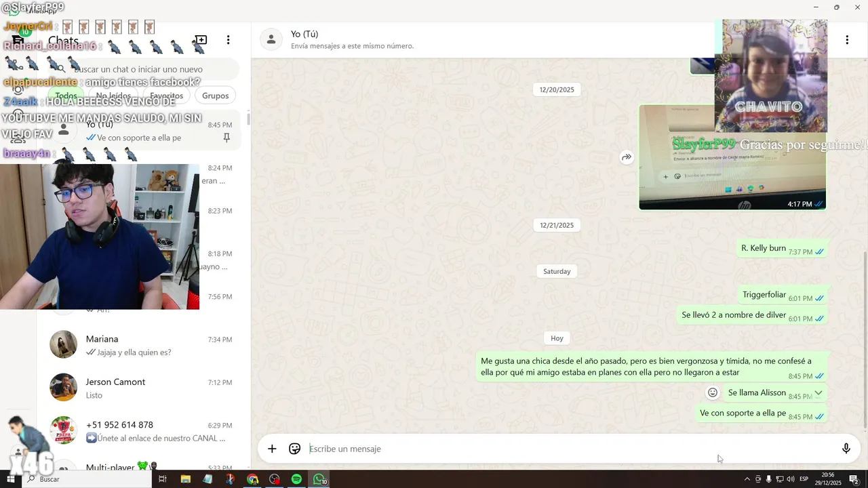Click the 'Hoy' date label
The height and width of the screenshot is (488, 868).
(x=557, y=338)
